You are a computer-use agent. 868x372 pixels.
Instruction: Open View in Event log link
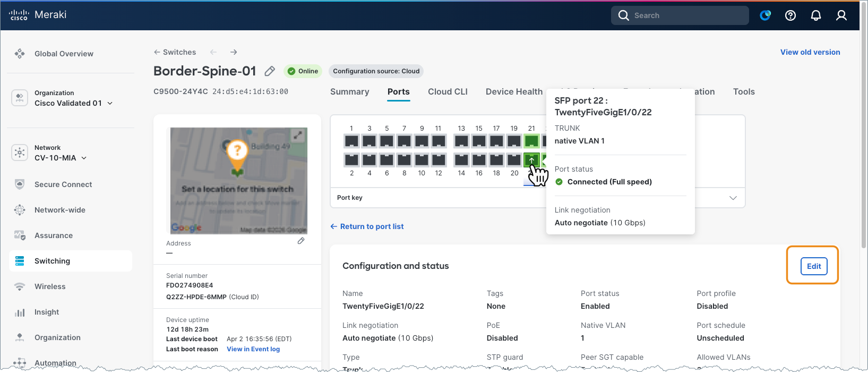coord(253,349)
